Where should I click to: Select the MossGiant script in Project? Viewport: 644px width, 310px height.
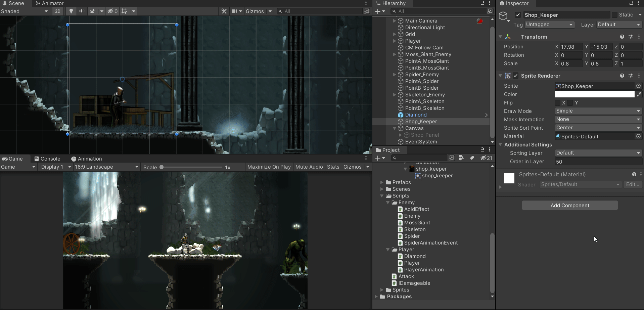click(x=417, y=223)
